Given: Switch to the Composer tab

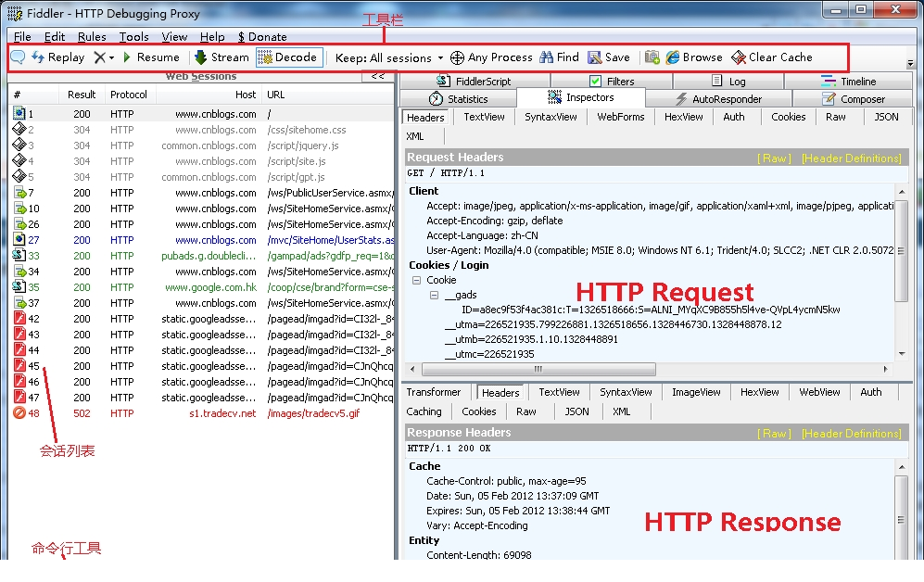Looking at the screenshot, I should (854, 99).
